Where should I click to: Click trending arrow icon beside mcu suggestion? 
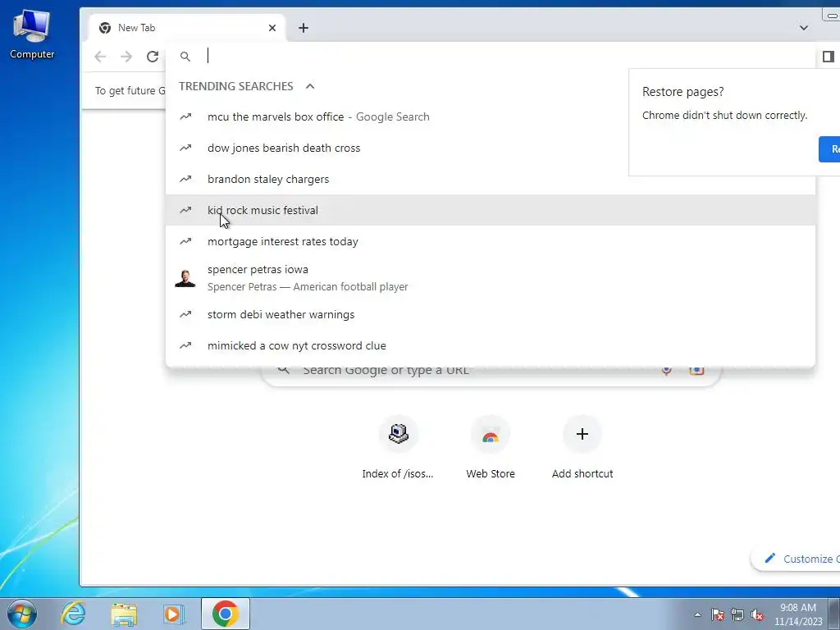(185, 116)
